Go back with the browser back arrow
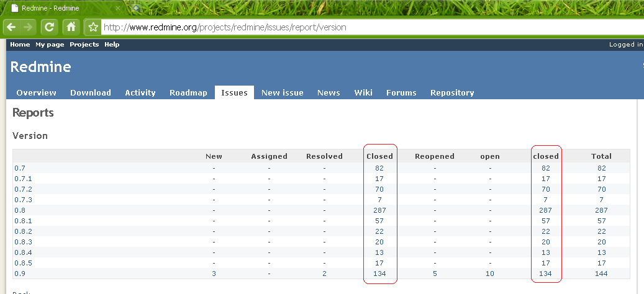644x294 pixels. click(12, 27)
